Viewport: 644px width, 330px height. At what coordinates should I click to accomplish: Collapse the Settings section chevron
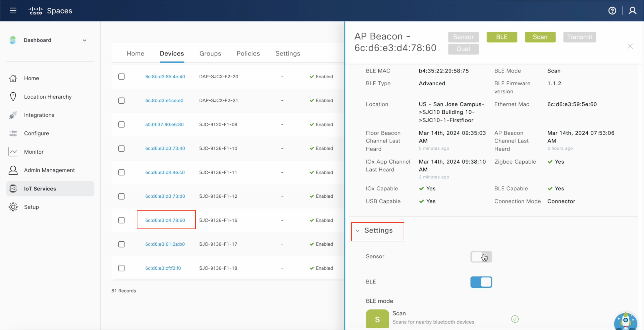coord(358,231)
